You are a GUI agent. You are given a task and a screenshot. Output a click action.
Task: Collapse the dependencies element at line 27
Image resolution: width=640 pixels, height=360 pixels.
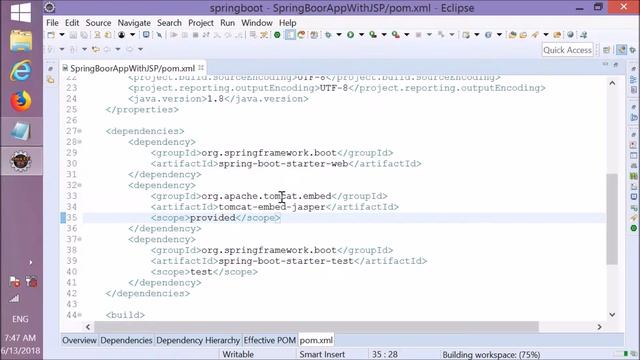[x=80, y=131]
